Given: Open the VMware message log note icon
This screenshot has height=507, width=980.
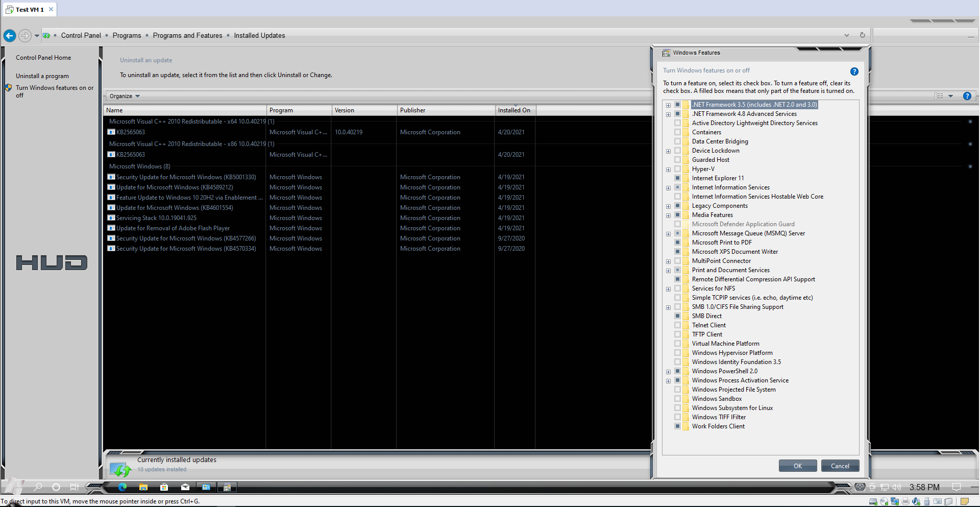Looking at the screenshot, I should [x=964, y=501].
